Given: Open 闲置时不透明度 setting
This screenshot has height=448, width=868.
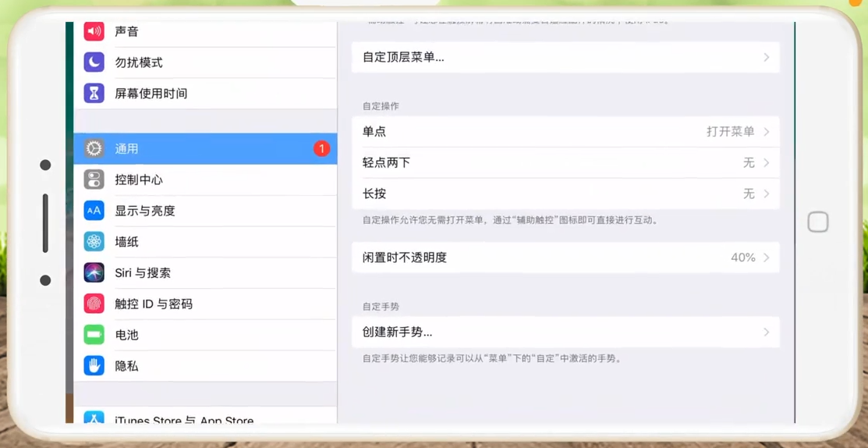Looking at the screenshot, I should [565, 257].
